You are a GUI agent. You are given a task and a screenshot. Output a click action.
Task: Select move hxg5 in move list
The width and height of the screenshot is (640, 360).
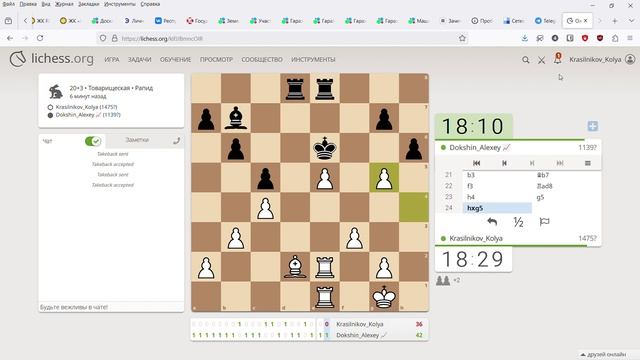point(497,208)
